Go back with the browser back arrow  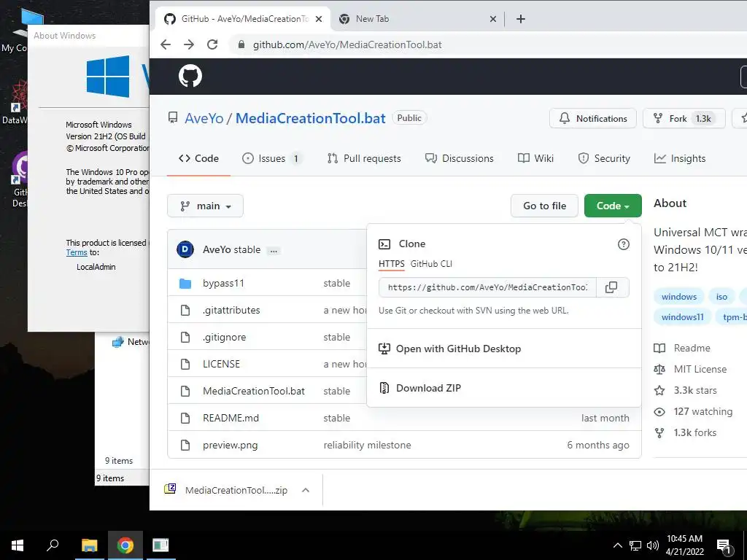[x=166, y=44]
